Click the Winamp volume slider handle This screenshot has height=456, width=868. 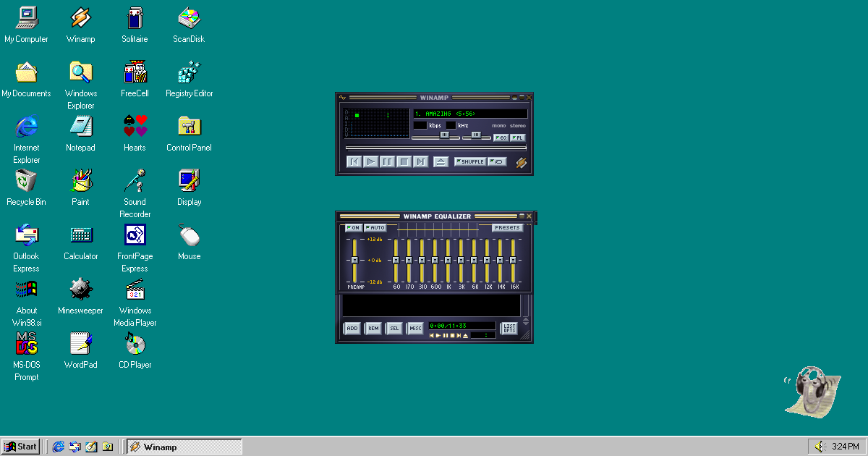tap(445, 135)
